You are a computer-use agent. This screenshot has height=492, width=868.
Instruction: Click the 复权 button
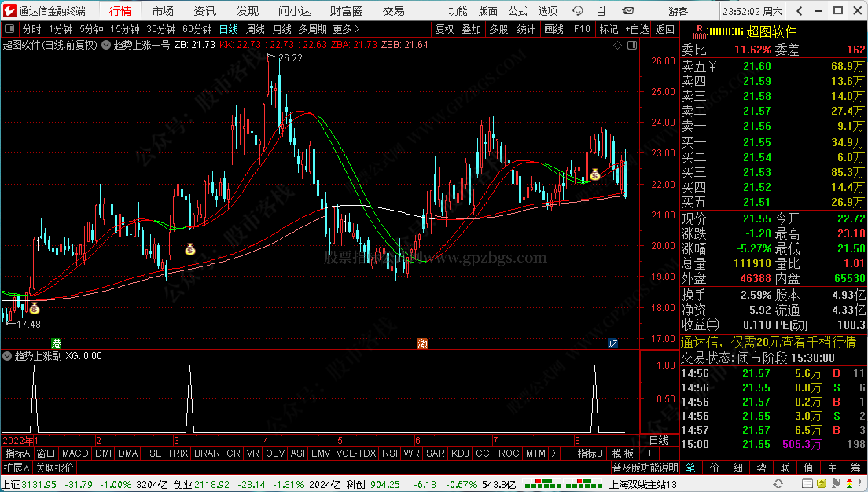point(445,29)
